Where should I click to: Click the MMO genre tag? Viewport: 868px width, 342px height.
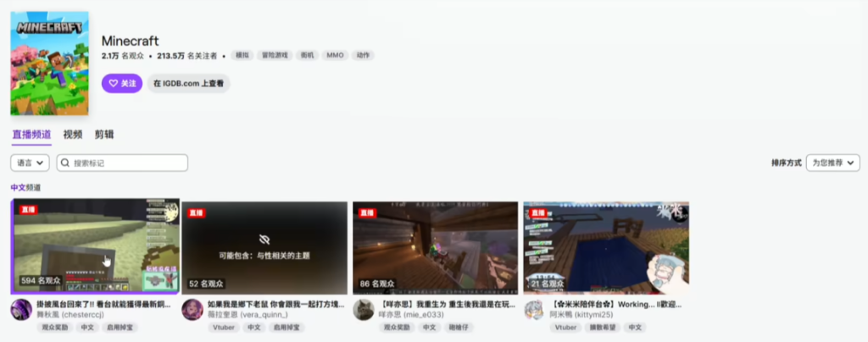coord(337,55)
